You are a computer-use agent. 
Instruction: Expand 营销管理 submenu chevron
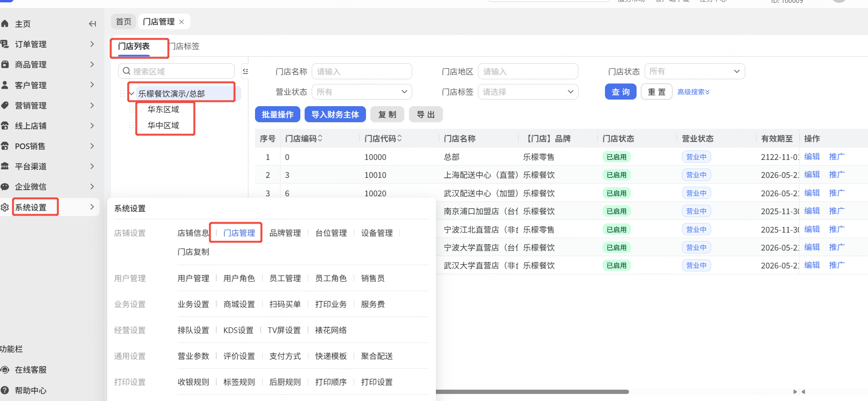click(x=92, y=105)
